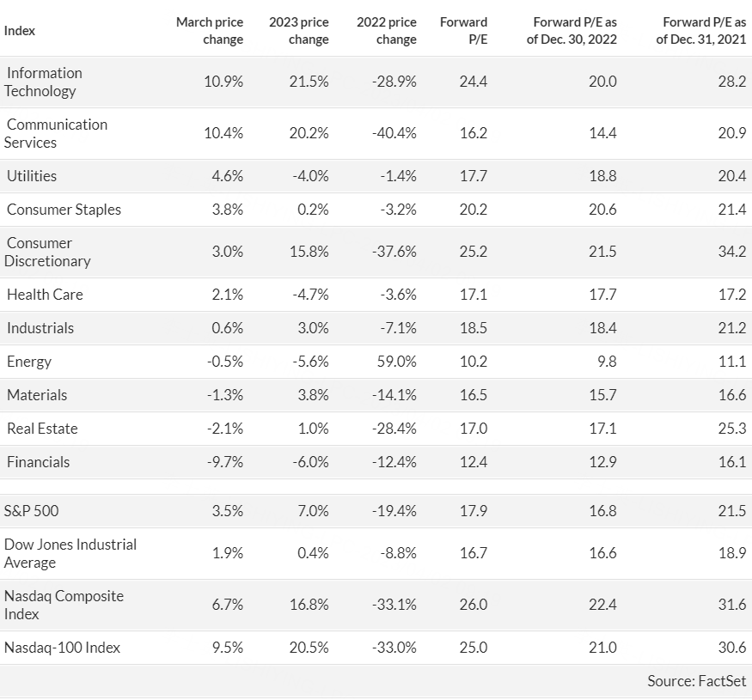Viewport: 752px width, 700px height.
Task: Click the Index column header
Action: pos(19,31)
